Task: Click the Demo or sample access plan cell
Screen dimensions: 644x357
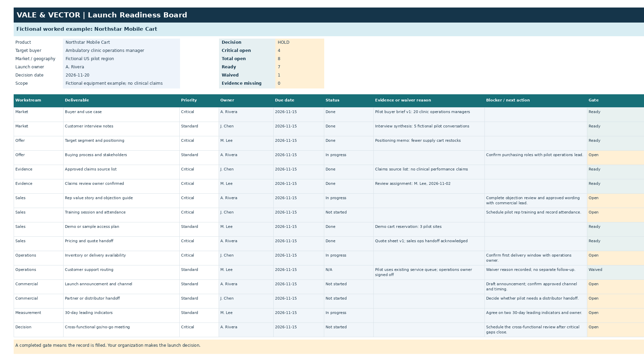Action: coord(121,230)
